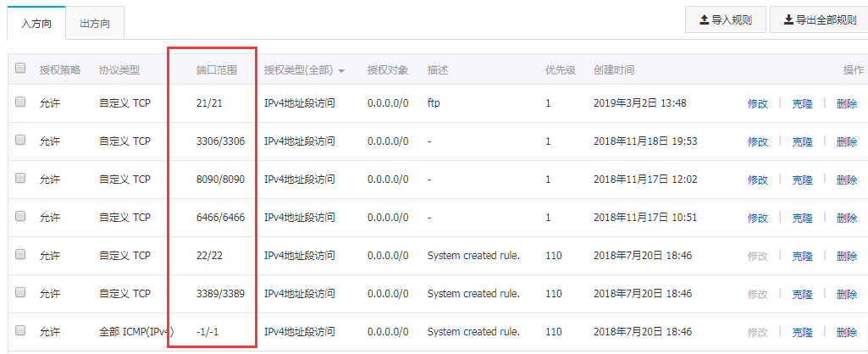This screenshot has height=354, width=868.
Task: Check the box for port 22/22 rule
Action: [x=20, y=255]
